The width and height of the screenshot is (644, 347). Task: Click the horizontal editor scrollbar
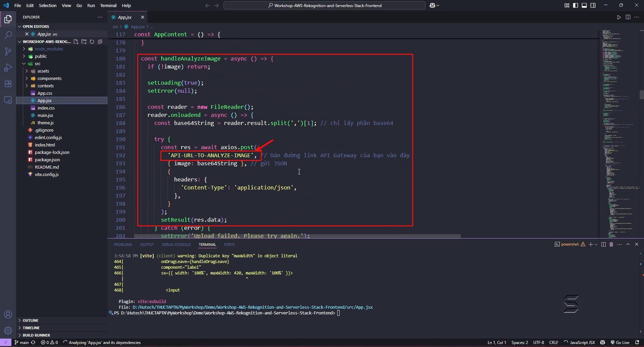pyautogui.click(x=297, y=236)
